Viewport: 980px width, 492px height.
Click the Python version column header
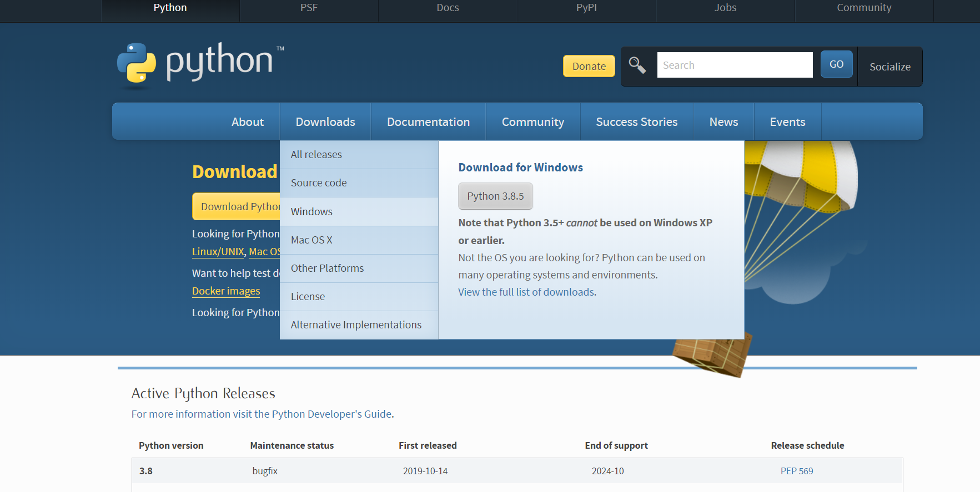click(171, 445)
